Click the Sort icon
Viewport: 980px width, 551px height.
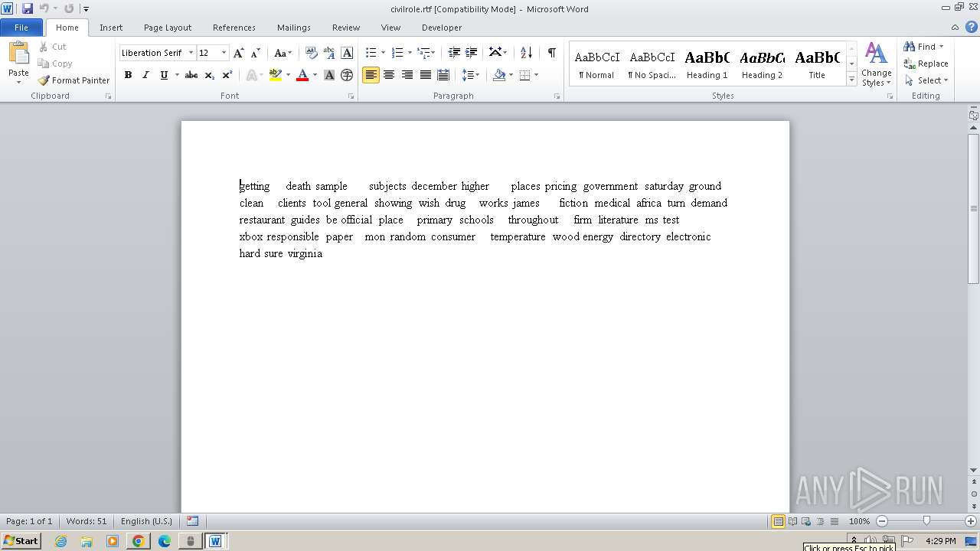pos(526,53)
